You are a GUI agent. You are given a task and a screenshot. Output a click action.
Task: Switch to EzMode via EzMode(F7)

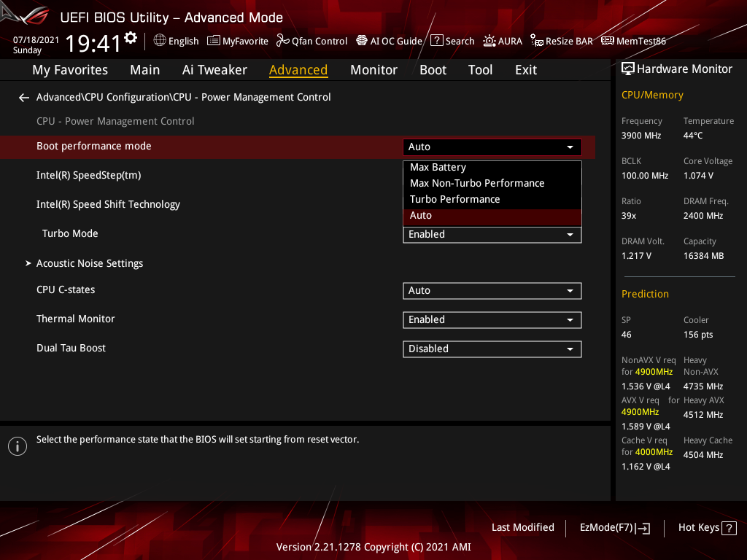614,527
